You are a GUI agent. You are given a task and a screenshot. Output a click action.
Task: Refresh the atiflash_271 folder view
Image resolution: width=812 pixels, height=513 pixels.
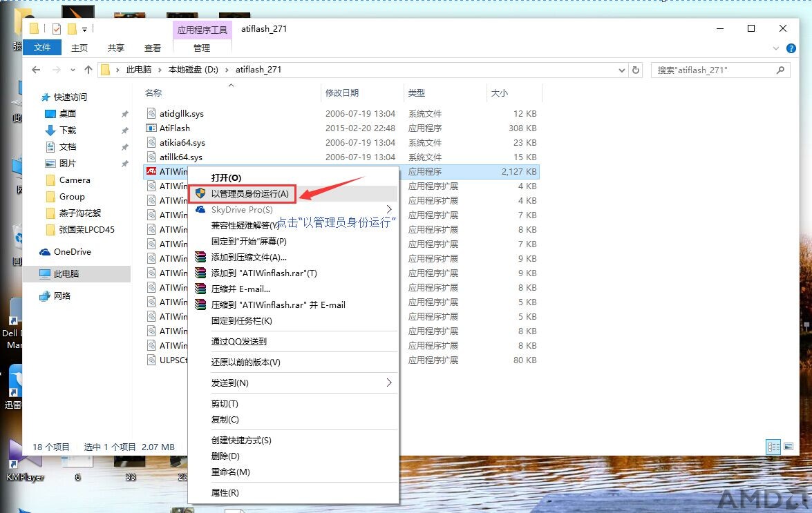pos(636,70)
